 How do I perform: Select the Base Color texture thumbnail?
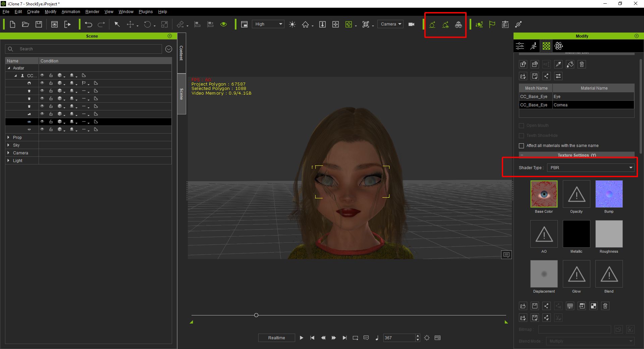coord(544,194)
